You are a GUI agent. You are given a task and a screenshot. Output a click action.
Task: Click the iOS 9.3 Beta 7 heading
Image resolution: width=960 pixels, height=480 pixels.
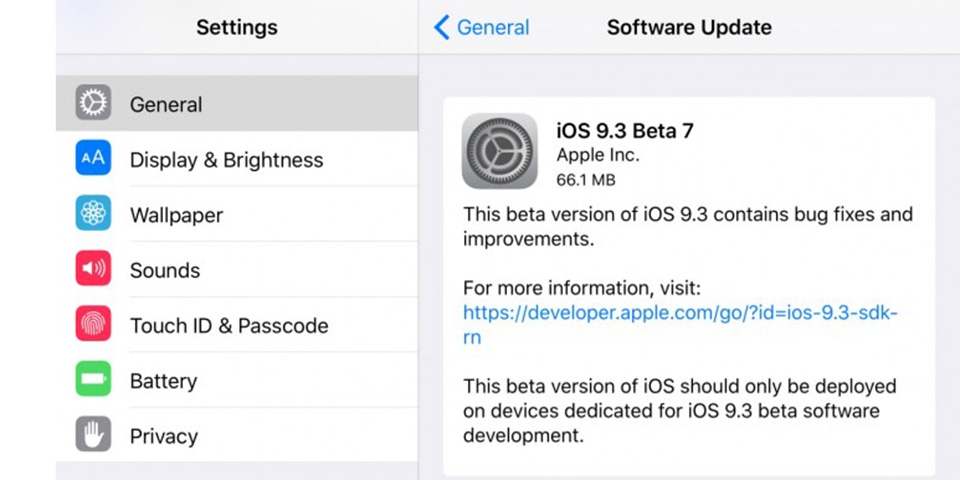coord(624,130)
